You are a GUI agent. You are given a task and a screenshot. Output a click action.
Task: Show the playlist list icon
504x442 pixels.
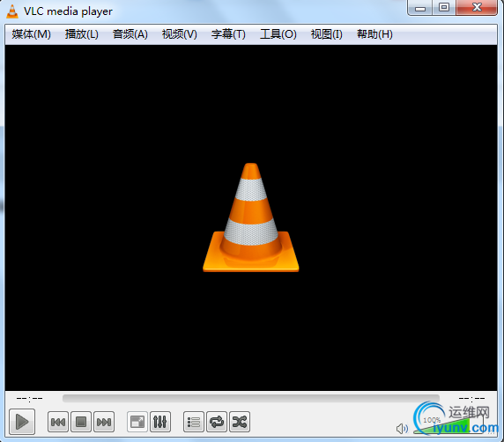[x=194, y=422]
